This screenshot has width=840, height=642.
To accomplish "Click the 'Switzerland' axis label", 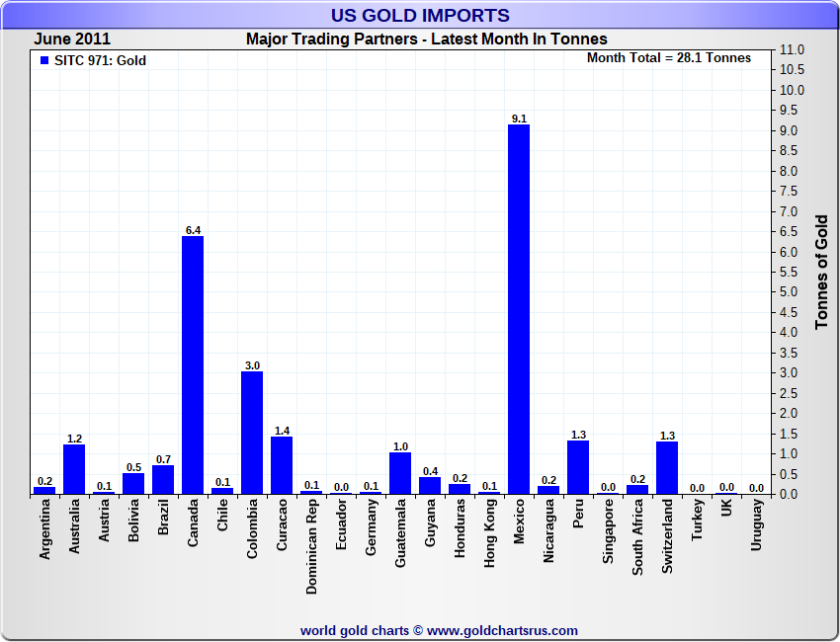I will tap(667, 536).
